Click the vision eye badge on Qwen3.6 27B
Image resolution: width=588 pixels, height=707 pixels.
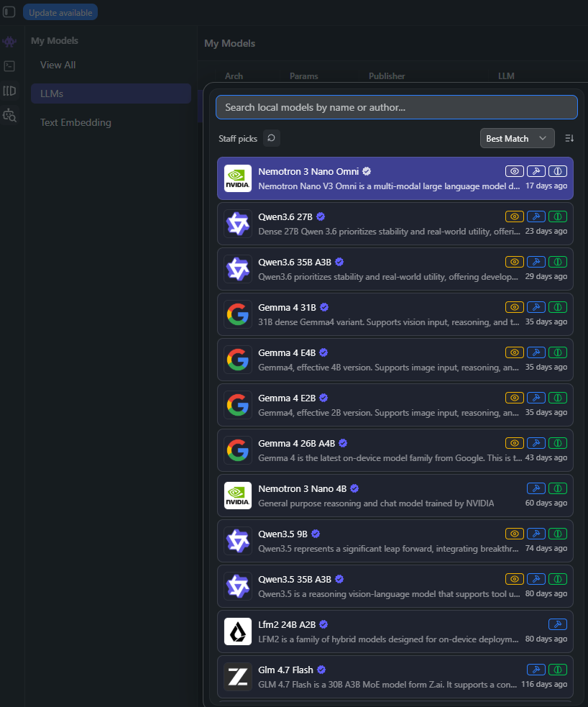(515, 216)
